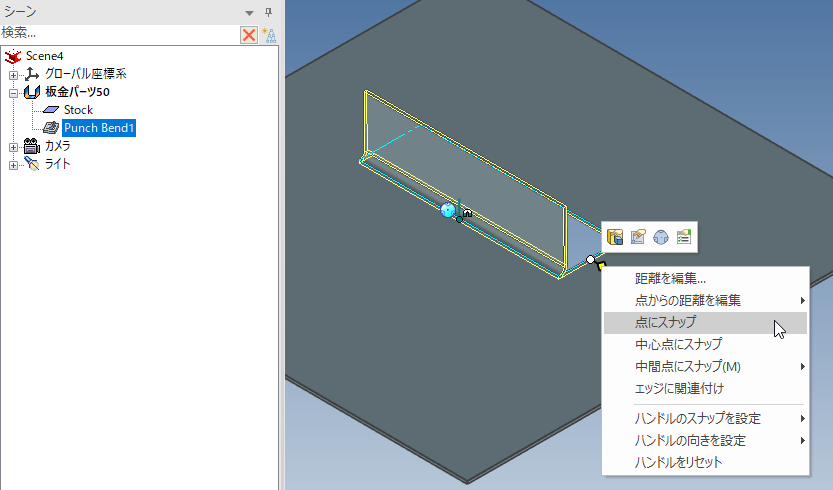Click the list-style fourth icon in the mini toolbar

click(x=684, y=237)
